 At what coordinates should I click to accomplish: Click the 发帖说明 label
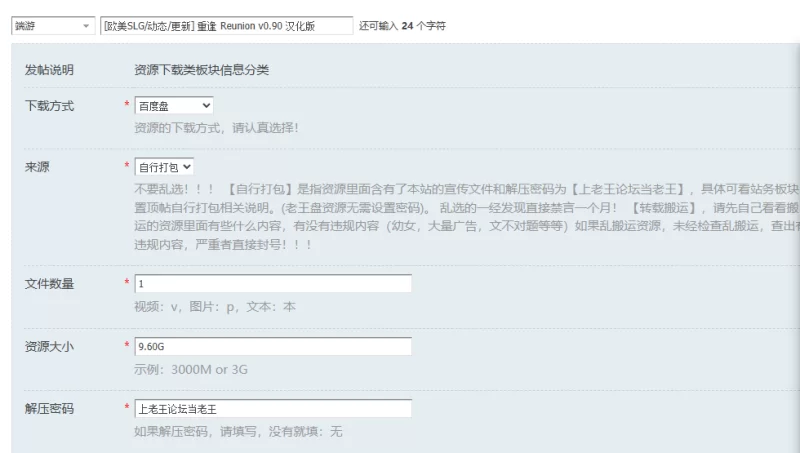click(x=49, y=70)
